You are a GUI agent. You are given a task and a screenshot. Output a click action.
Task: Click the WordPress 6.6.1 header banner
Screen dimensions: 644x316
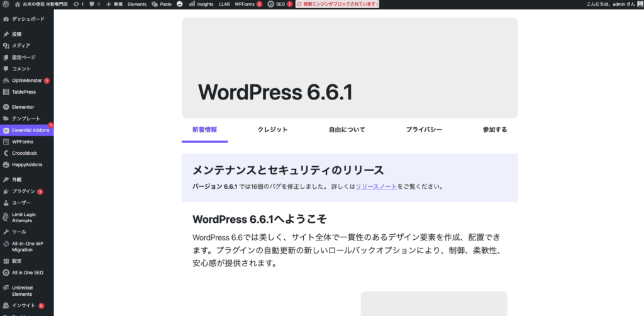pos(350,68)
